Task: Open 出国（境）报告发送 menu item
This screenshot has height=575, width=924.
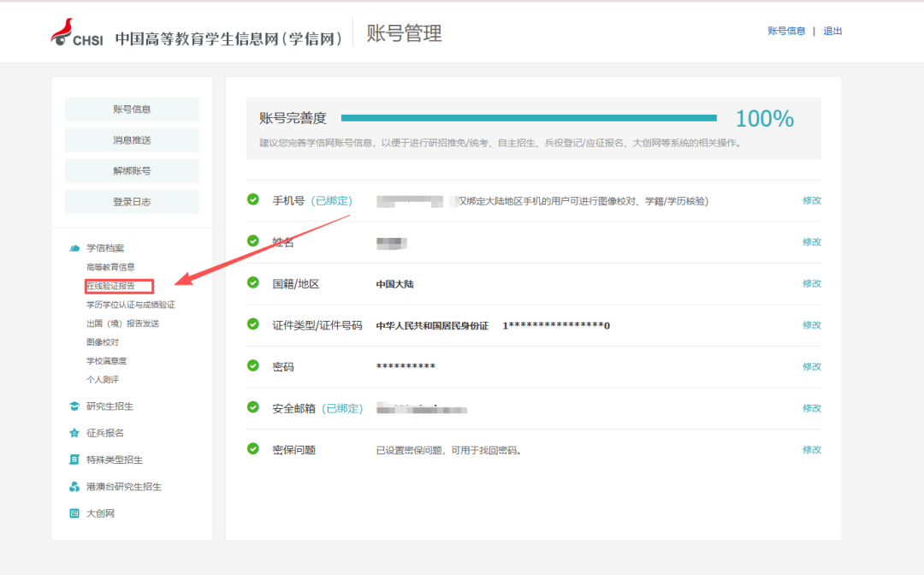Action: coord(122,323)
